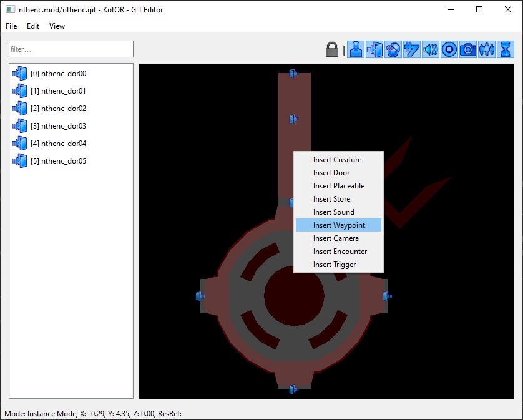Select [5] nthenc_dor05 in instance list
Viewport: 523px width, 420px height.
click(x=71, y=161)
